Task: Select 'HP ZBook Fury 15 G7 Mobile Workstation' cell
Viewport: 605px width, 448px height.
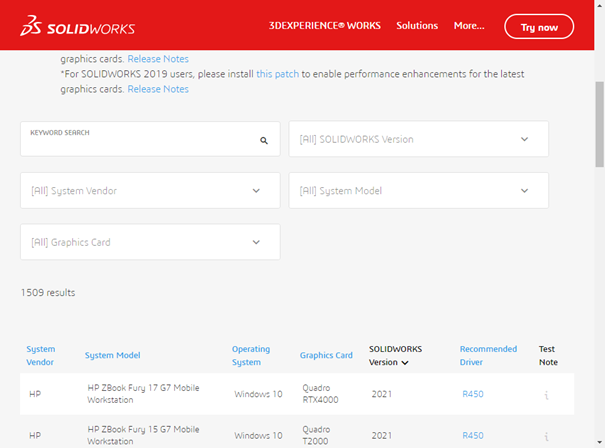Action: click(143, 435)
